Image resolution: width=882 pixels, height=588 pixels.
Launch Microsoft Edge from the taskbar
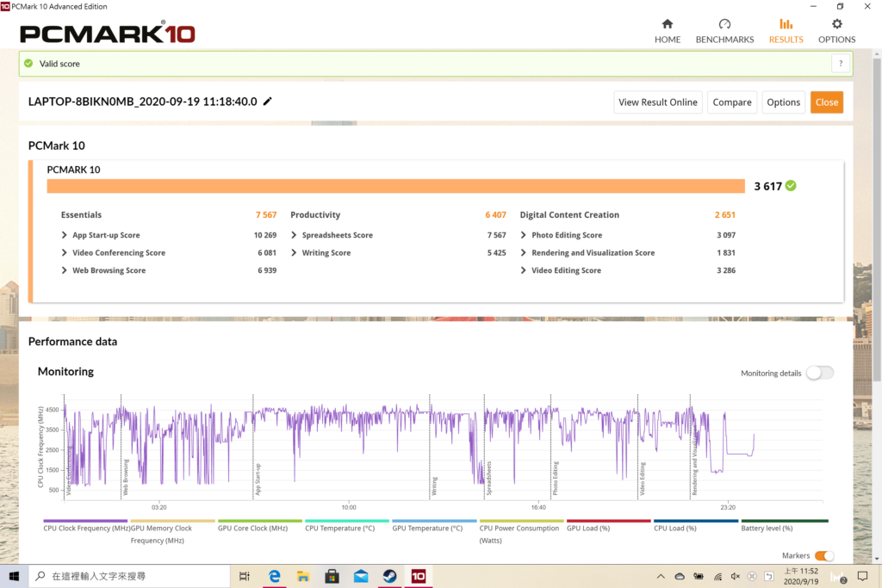[x=275, y=576]
